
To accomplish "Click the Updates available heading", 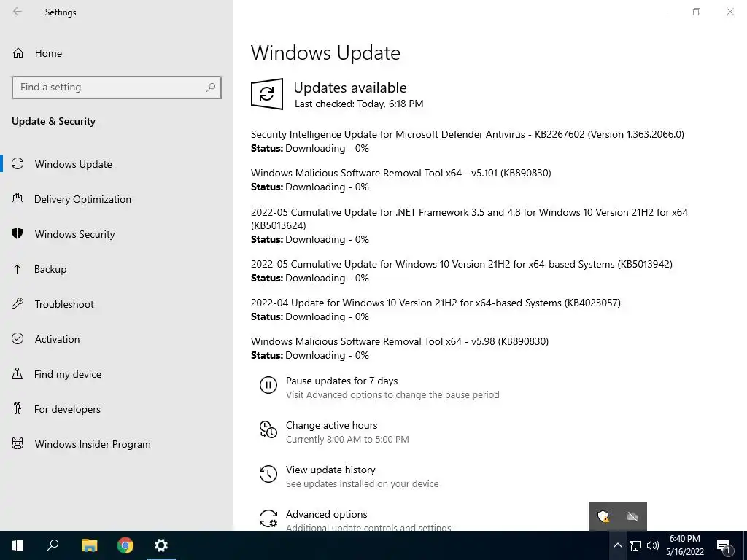I will [x=350, y=87].
